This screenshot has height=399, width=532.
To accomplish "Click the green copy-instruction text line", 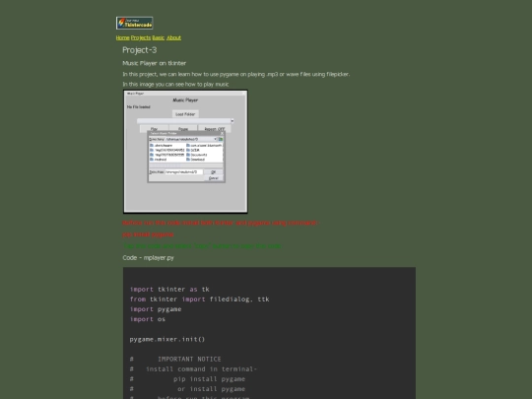I will [x=202, y=246].
